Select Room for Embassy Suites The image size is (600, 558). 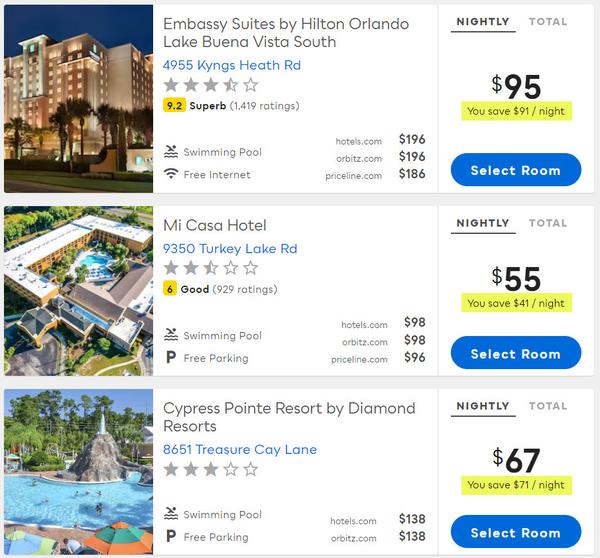click(515, 170)
